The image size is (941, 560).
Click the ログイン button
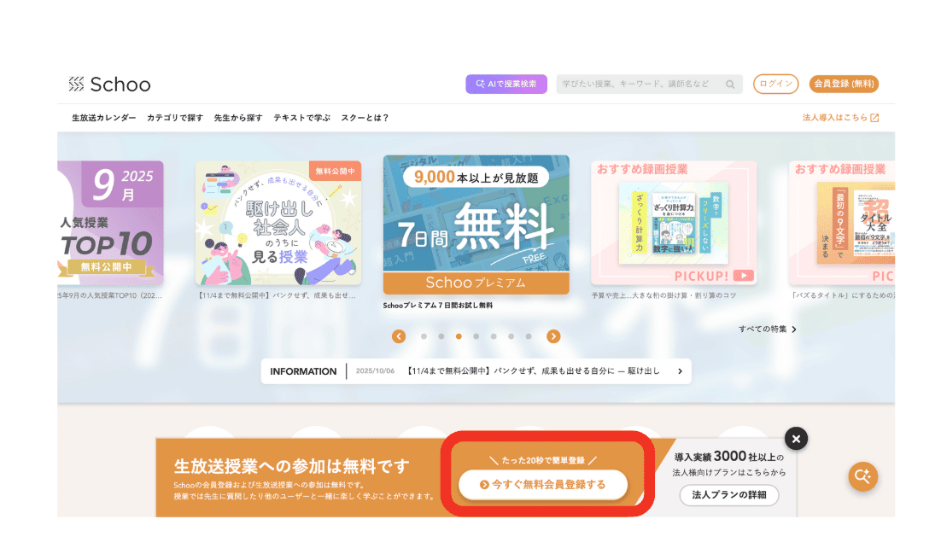tap(775, 84)
